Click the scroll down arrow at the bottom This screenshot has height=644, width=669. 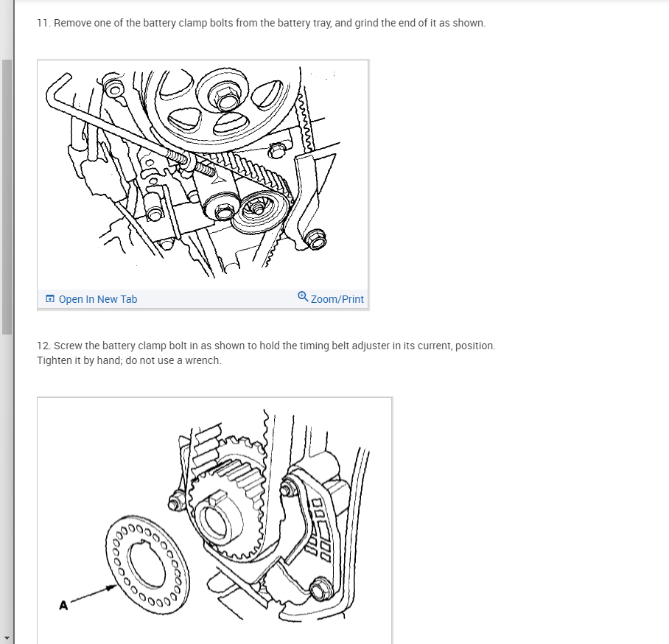click(7, 638)
